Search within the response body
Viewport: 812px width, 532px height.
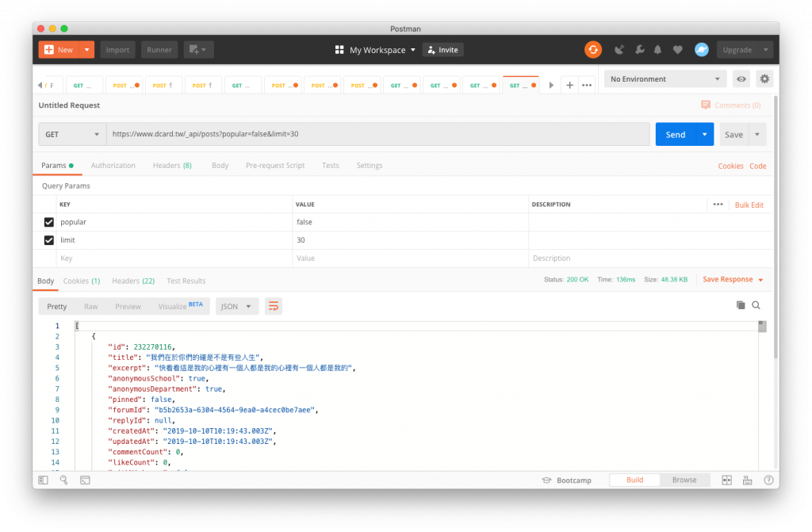(x=756, y=305)
